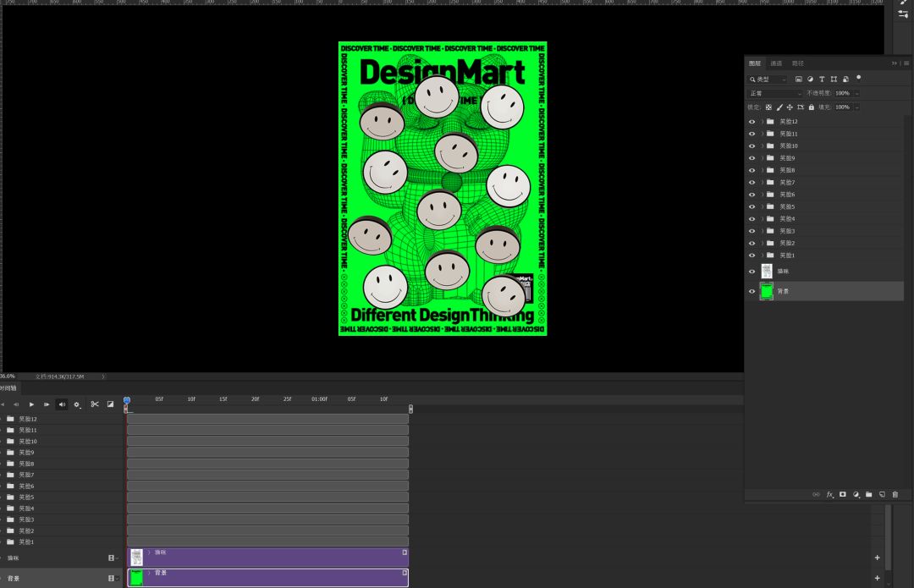Open timeline playback settings gear

[x=77, y=404]
